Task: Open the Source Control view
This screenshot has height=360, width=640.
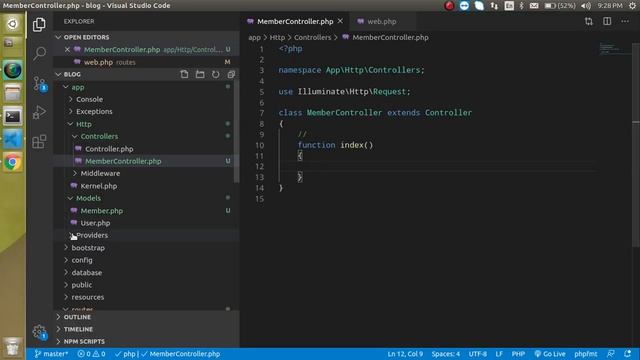Action: (40, 84)
